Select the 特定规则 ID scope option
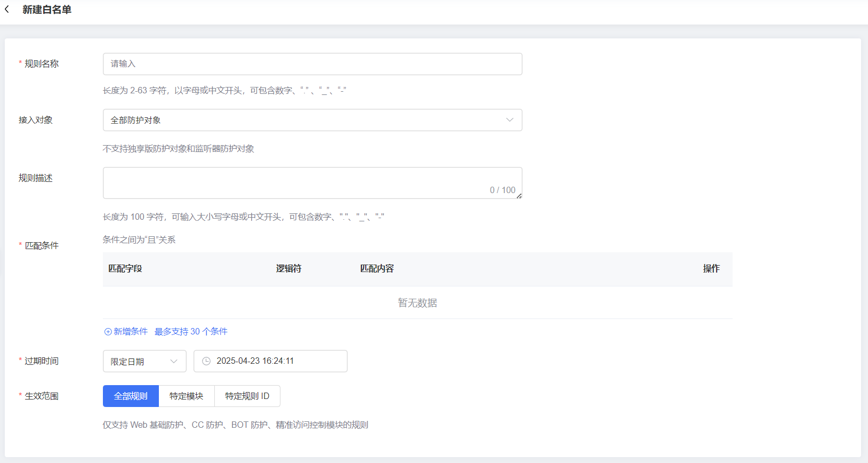868x463 pixels. pos(247,396)
